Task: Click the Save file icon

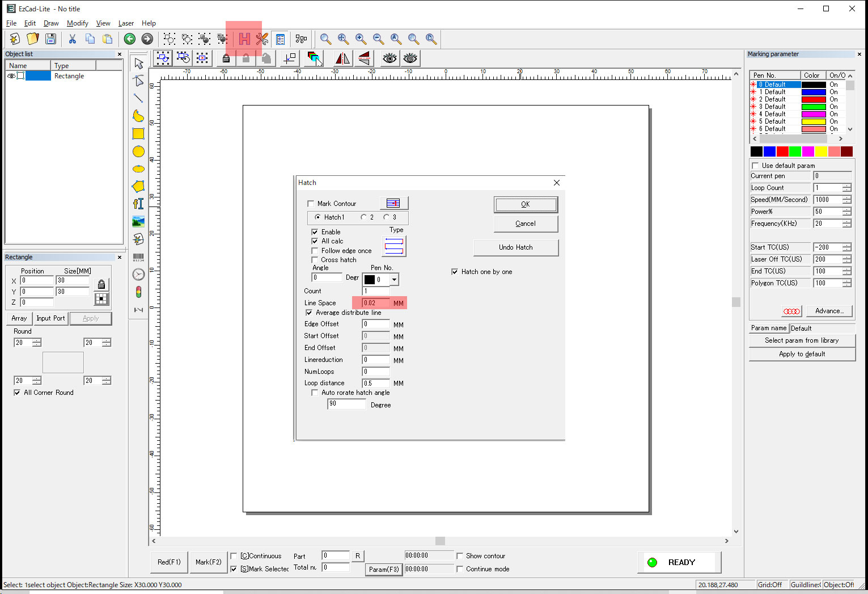Action: [50, 39]
